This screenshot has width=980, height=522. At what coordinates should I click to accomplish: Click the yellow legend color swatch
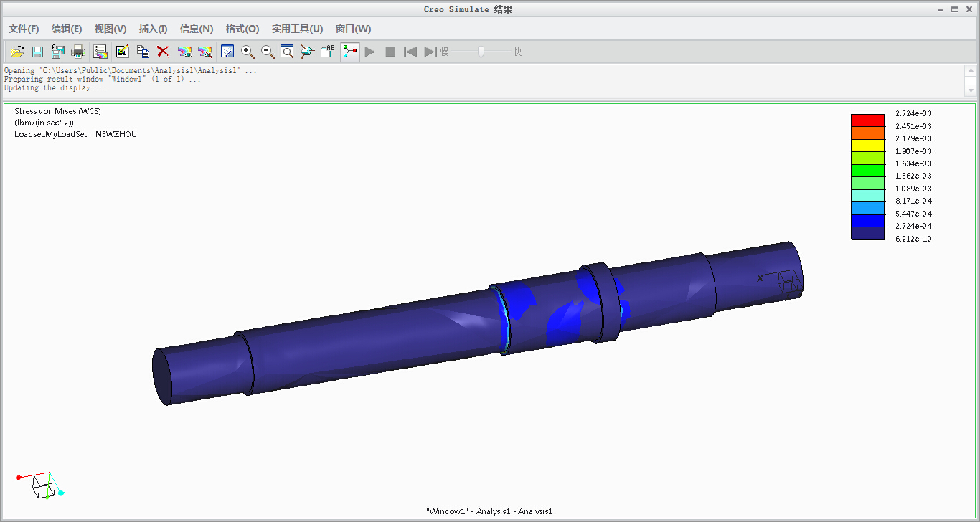click(x=868, y=145)
